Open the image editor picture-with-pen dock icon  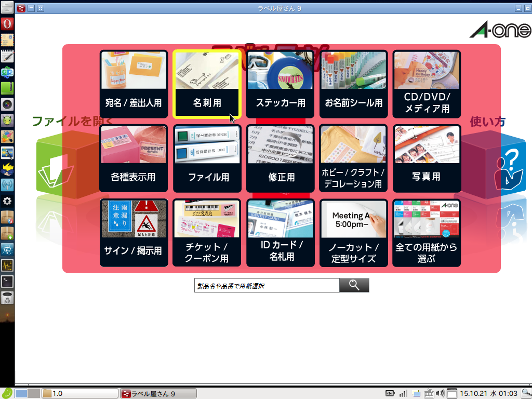pos(7,153)
